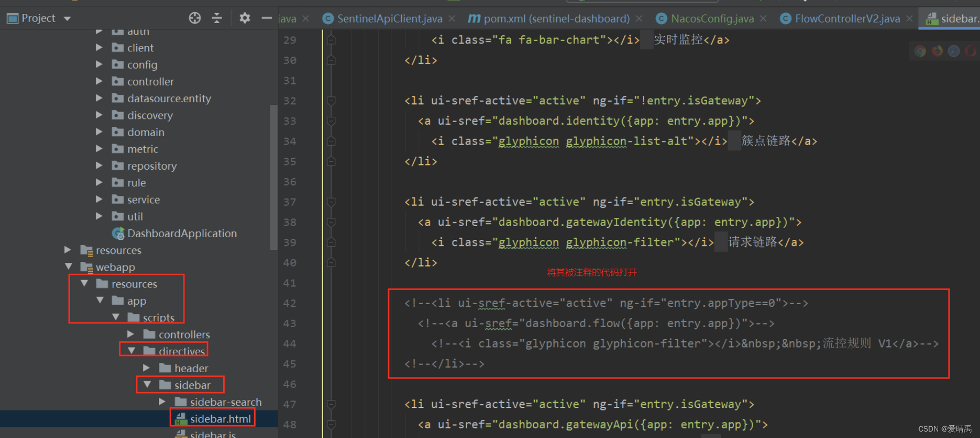980x438 pixels.
Task: Toggle fold end marker at line 40
Action: [x=331, y=262]
